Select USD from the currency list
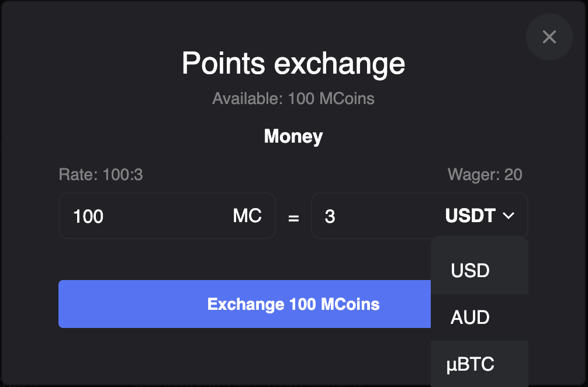The width and height of the screenshot is (588, 387). pos(470,271)
